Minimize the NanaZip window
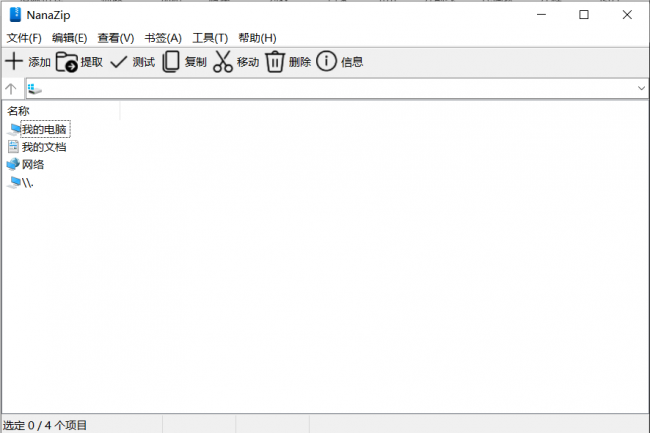This screenshot has width=650, height=433. 541,15
